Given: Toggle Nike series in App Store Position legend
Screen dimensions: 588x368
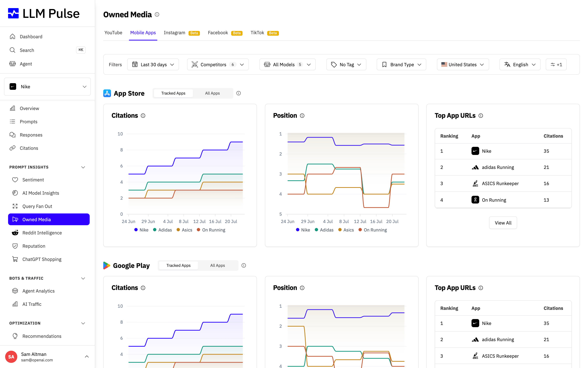Looking at the screenshot, I should [x=303, y=230].
